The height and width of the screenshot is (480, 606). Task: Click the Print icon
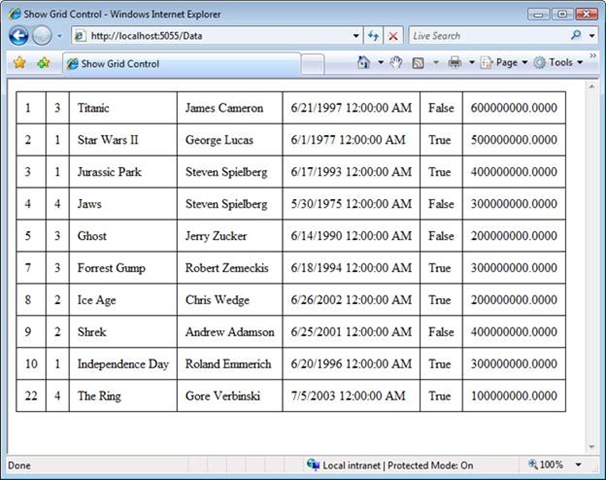pyautogui.click(x=454, y=62)
